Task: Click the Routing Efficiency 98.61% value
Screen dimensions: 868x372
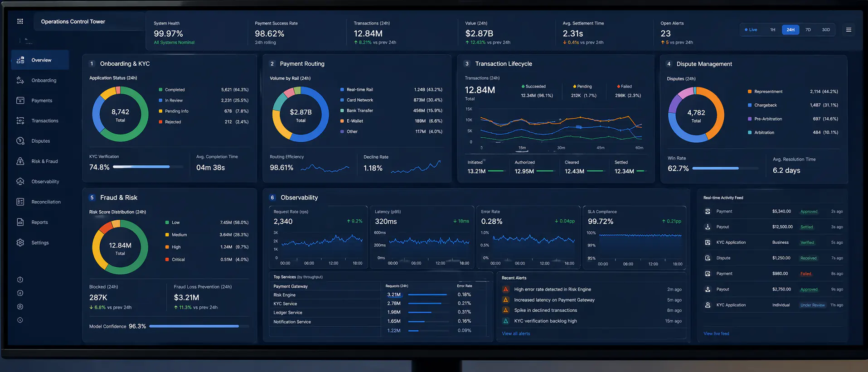Action: coord(281,168)
